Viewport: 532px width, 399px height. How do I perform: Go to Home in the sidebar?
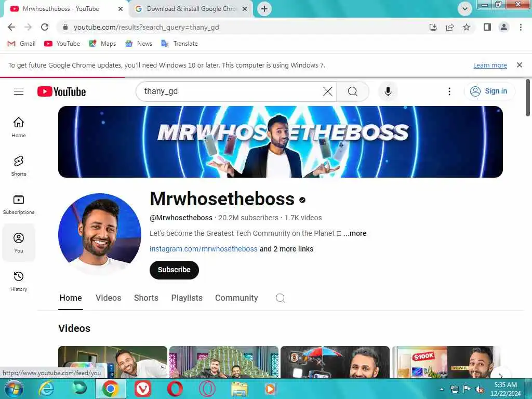click(19, 128)
